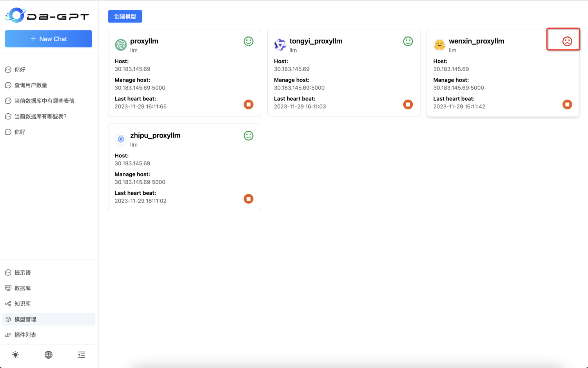
Task: Toggle light/dark theme sun icon
Action: (x=15, y=355)
